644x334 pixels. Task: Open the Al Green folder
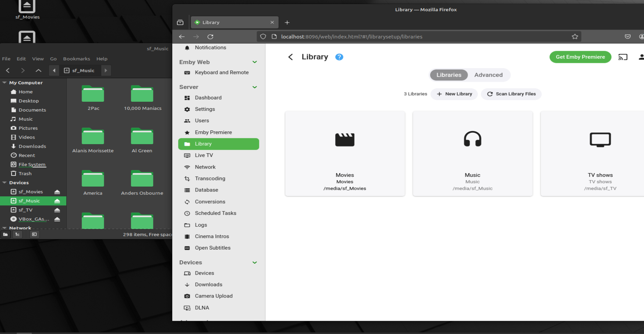point(142,140)
